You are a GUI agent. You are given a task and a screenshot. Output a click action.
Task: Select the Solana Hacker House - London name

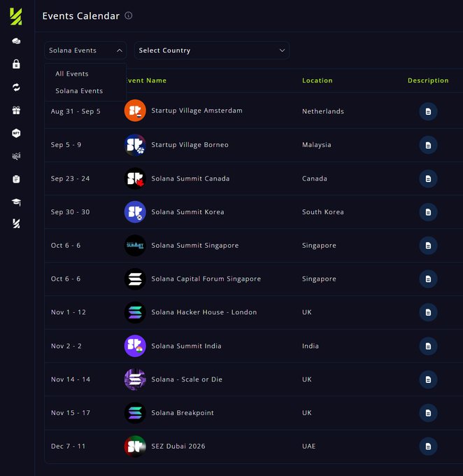204,312
